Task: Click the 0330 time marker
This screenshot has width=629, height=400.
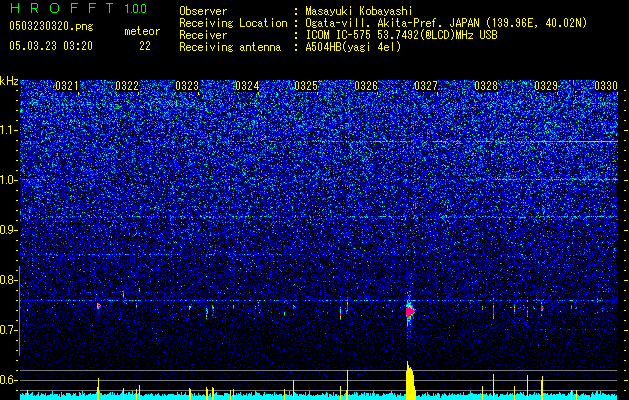Action: click(x=606, y=86)
